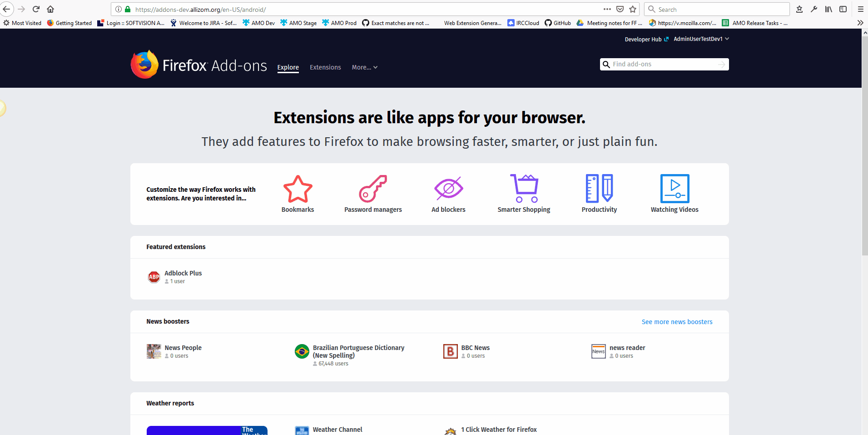The image size is (868, 435).
Task: Click the BBC News add-on icon
Action: coord(451,351)
